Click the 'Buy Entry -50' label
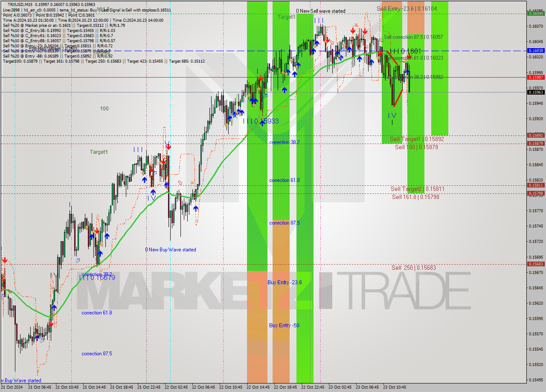The height and width of the screenshot is (392, 546). [x=284, y=326]
